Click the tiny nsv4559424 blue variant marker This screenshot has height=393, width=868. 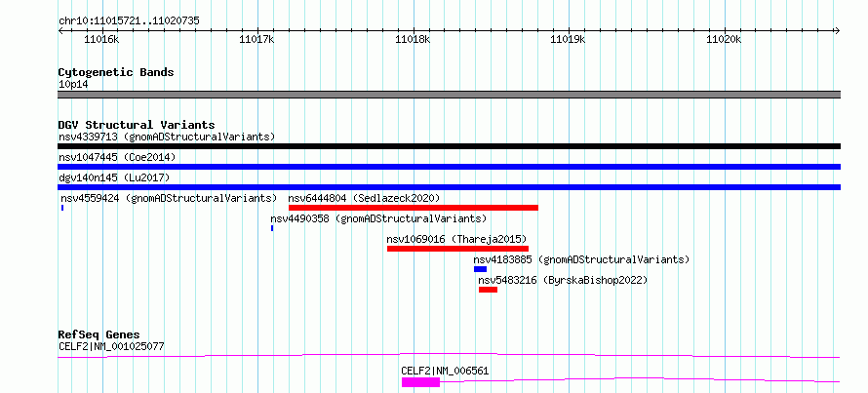point(62,208)
